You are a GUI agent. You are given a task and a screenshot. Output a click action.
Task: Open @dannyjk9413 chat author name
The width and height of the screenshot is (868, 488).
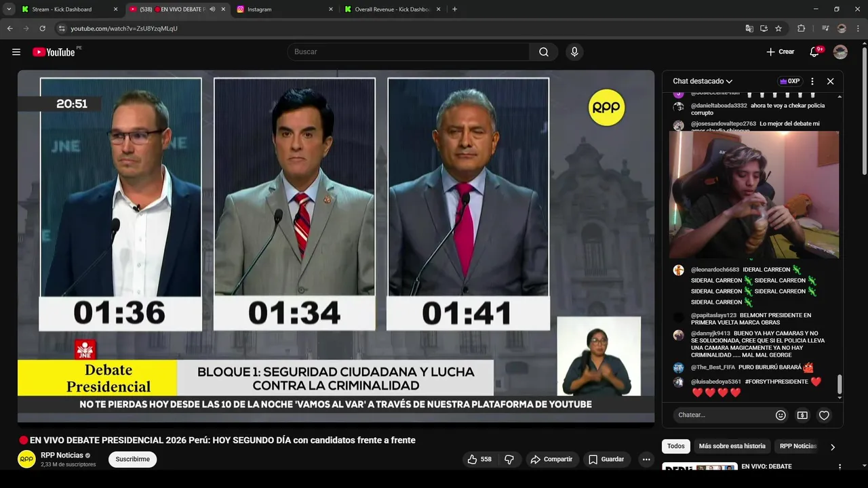click(711, 333)
